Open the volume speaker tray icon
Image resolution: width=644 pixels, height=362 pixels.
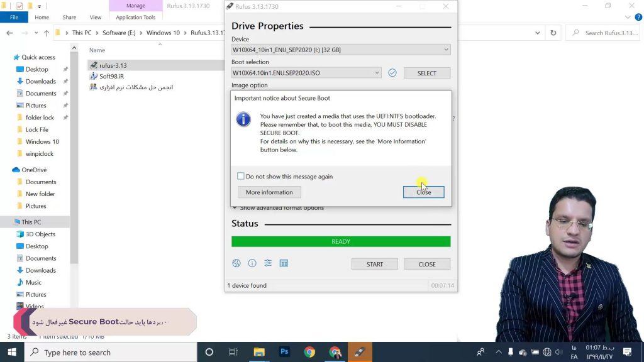tap(558, 352)
